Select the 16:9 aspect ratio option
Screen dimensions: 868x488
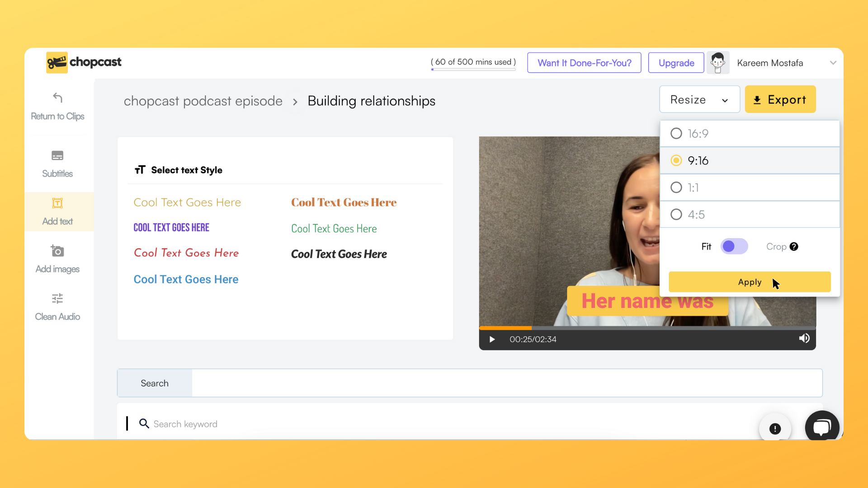[676, 133]
